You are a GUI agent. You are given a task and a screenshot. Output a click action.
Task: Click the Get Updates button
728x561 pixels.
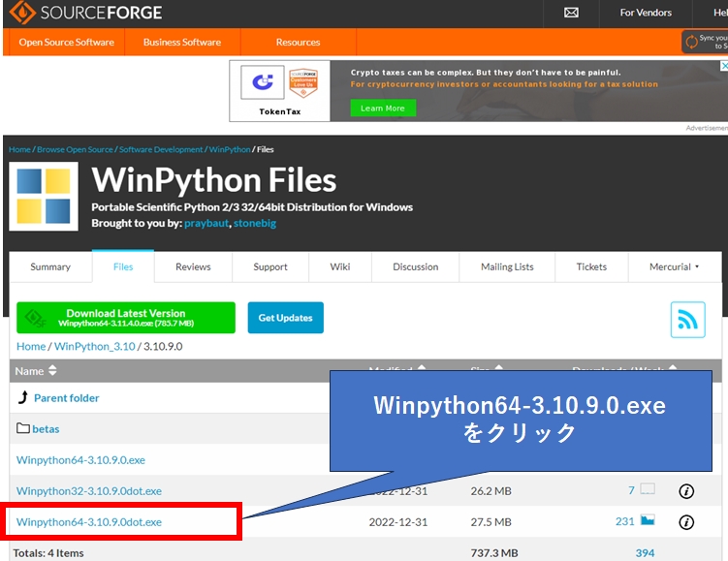(286, 318)
